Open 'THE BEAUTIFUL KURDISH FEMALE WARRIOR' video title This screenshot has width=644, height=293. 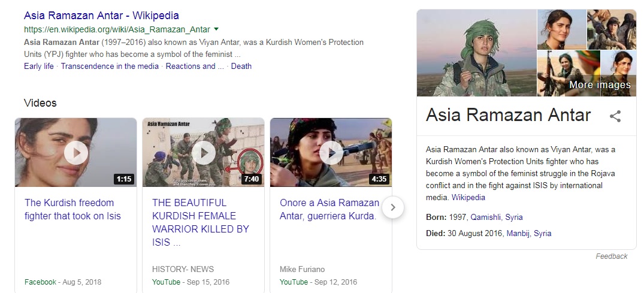[x=201, y=222]
